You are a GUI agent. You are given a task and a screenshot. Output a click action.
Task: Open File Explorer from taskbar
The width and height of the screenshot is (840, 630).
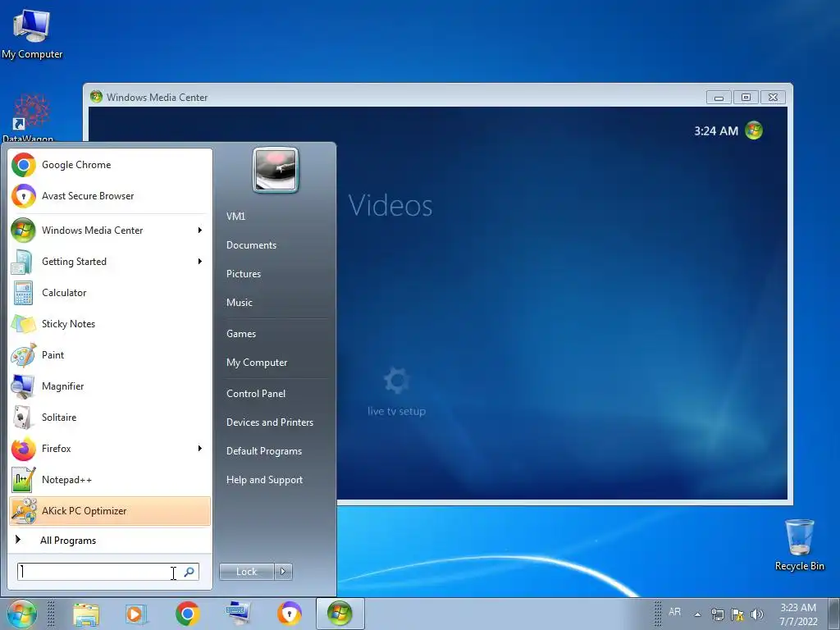tap(85, 614)
